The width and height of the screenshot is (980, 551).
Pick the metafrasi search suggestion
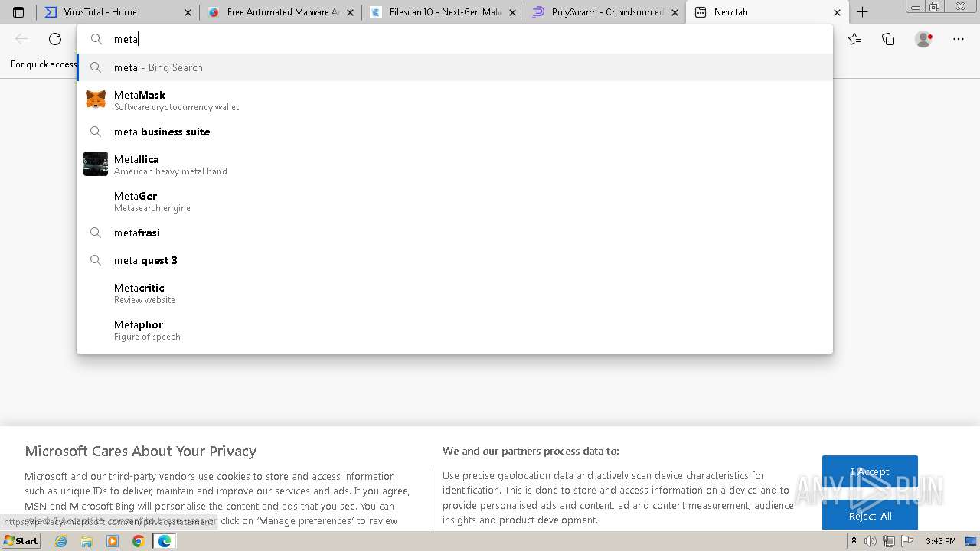(455, 233)
